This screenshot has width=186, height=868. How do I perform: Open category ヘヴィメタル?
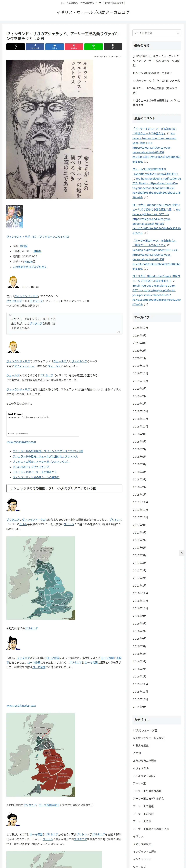(x=141, y=768)
